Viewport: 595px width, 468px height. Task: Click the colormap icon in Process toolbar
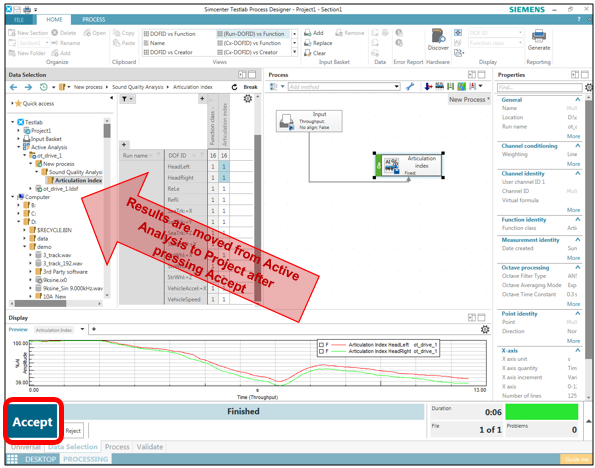(461, 87)
